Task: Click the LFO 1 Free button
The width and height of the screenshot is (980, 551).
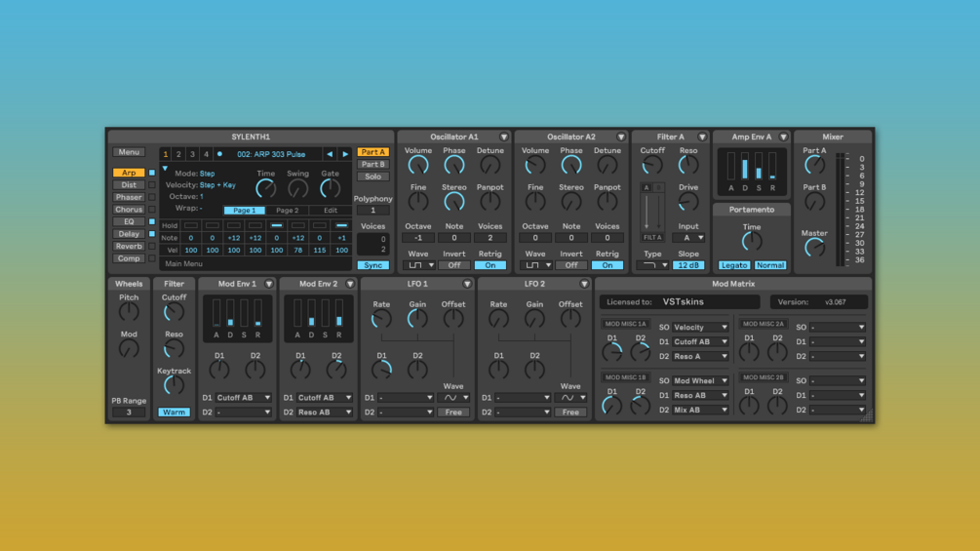Action: [x=453, y=413]
